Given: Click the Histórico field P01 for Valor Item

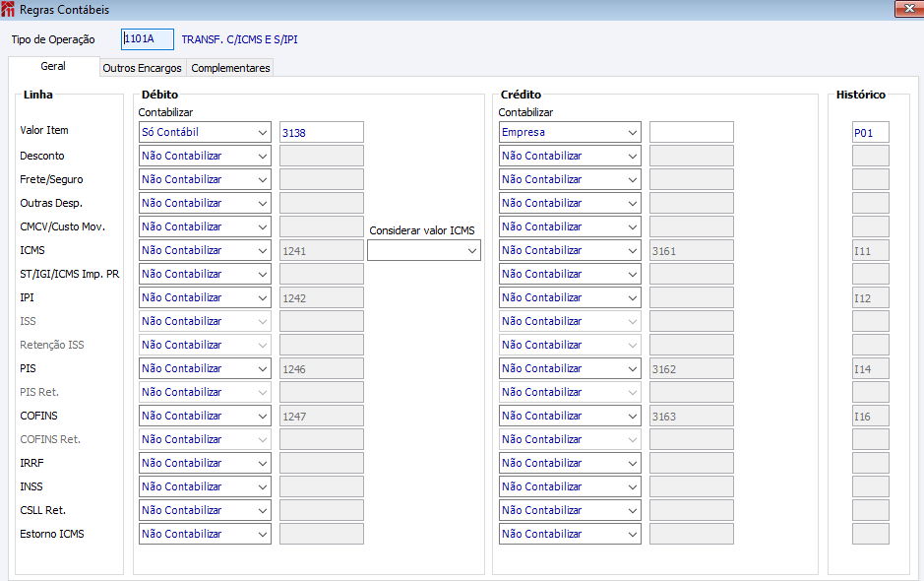Looking at the screenshot, I should [x=871, y=132].
